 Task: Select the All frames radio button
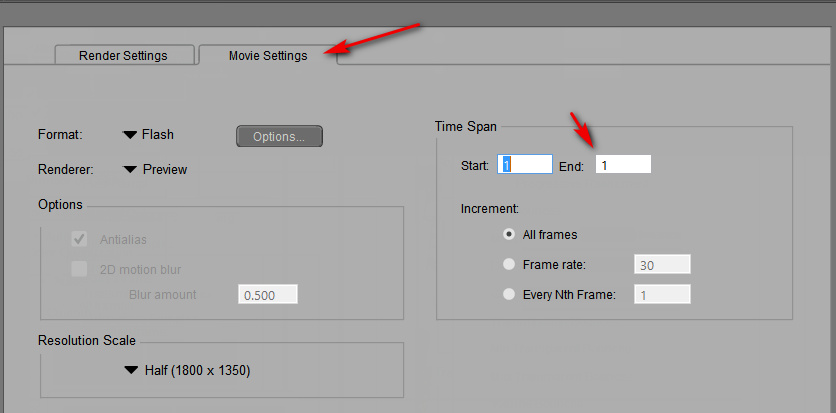point(510,235)
